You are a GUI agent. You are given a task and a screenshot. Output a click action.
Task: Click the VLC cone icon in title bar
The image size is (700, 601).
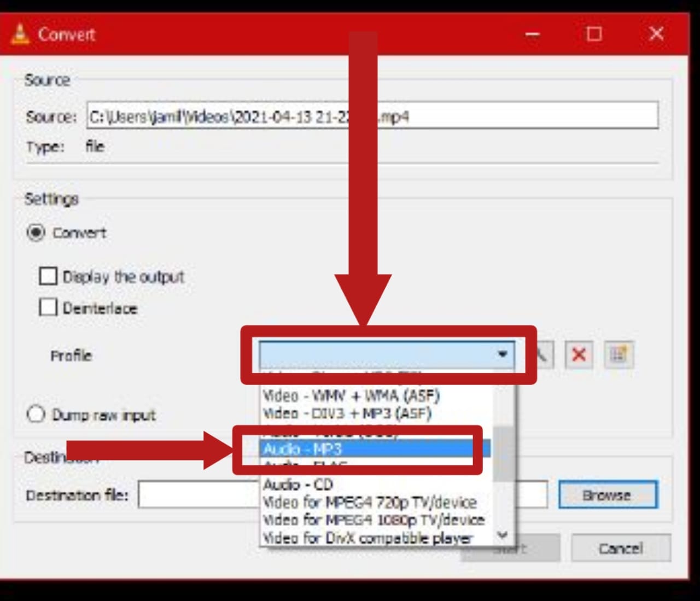pos(20,34)
